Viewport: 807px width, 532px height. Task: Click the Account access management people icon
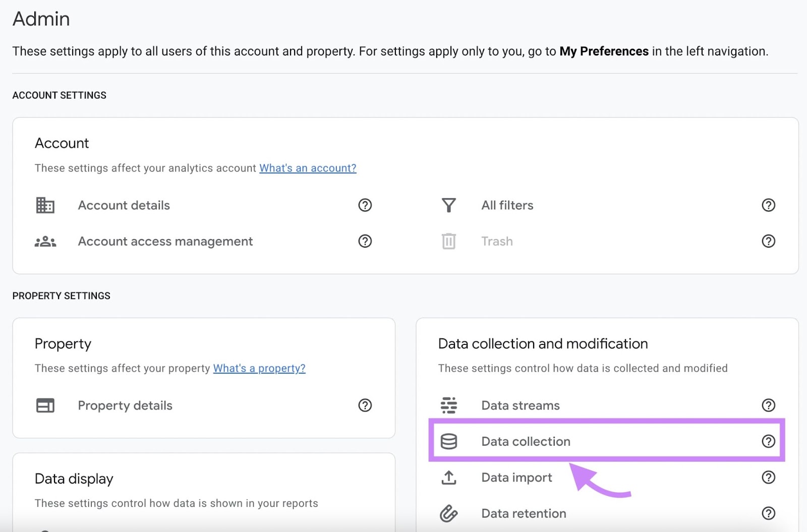pyautogui.click(x=45, y=241)
